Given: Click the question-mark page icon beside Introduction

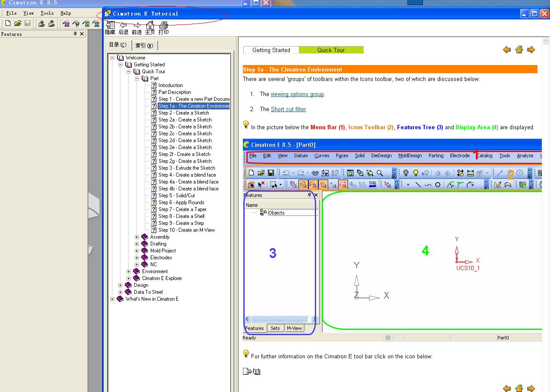Looking at the screenshot, I should [154, 85].
